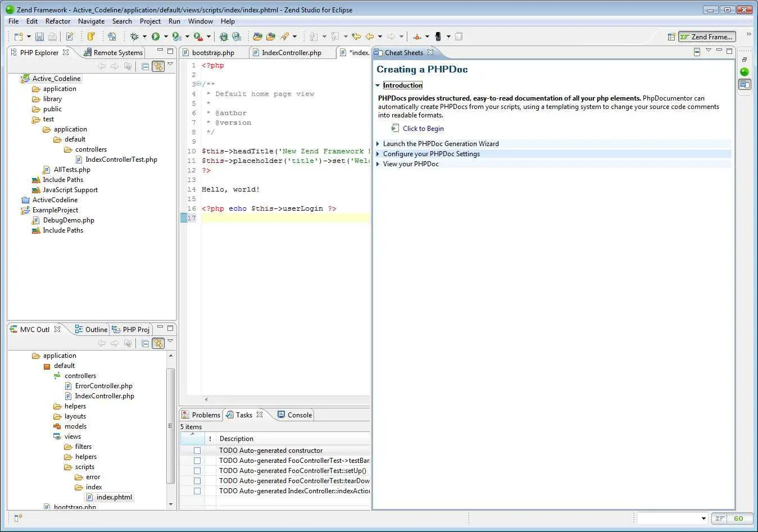Image resolution: width=758 pixels, height=532 pixels.
Task: Click the GO button
Action: (x=738, y=519)
